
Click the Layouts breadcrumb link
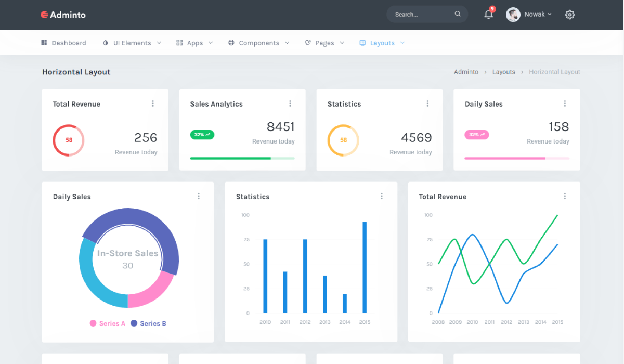pyautogui.click(x=504, y=72)
